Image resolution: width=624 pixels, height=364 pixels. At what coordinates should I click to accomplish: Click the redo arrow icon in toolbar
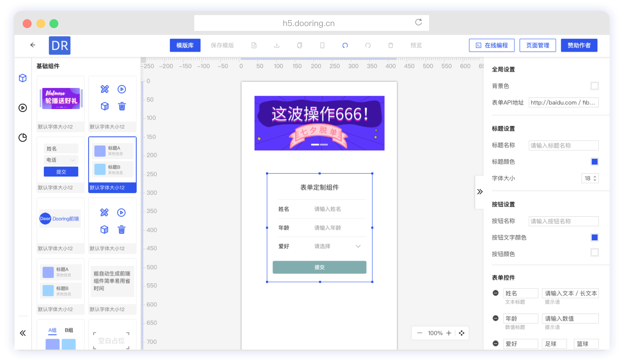pos(368,45)
